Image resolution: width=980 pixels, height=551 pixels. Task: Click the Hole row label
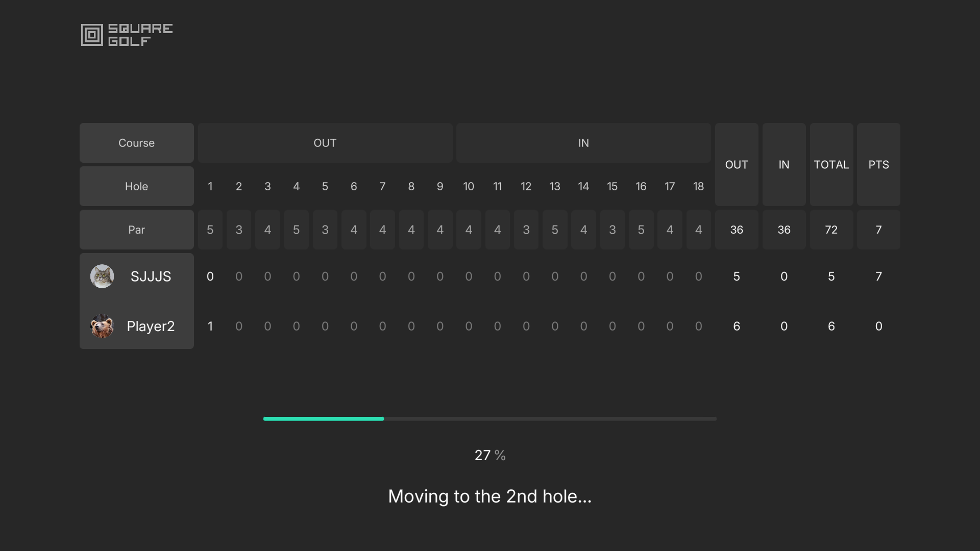136,186
